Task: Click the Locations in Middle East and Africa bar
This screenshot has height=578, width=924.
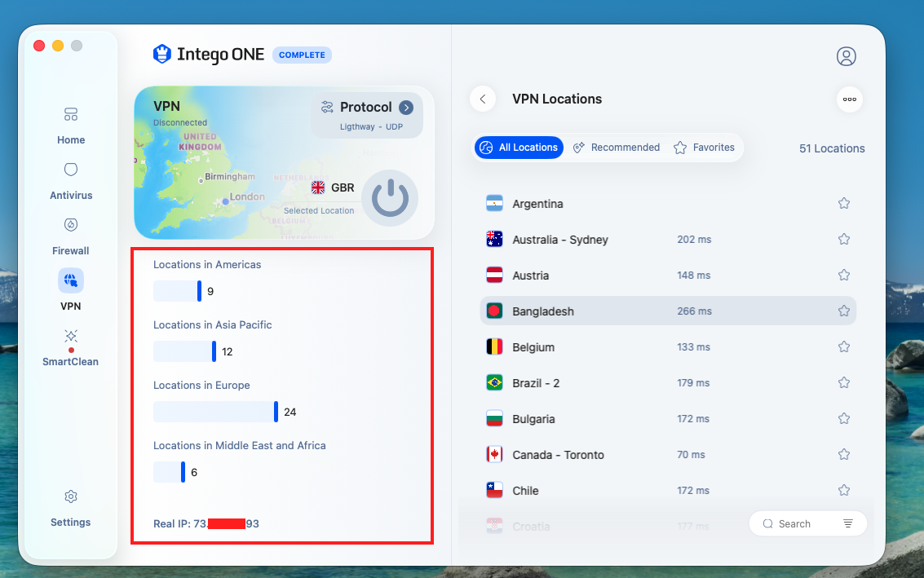Action: click(169, 472)
